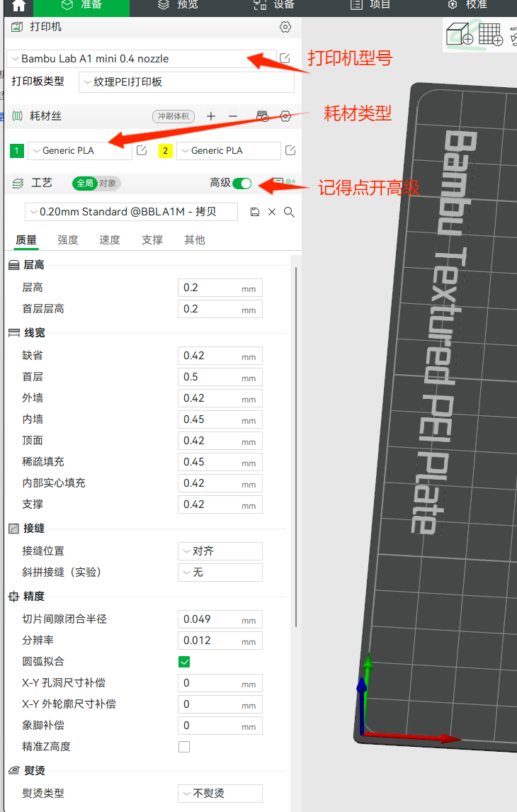Open the 熨烫类型 ironing type dropdown
517x812 pixels.
[220, 794]
